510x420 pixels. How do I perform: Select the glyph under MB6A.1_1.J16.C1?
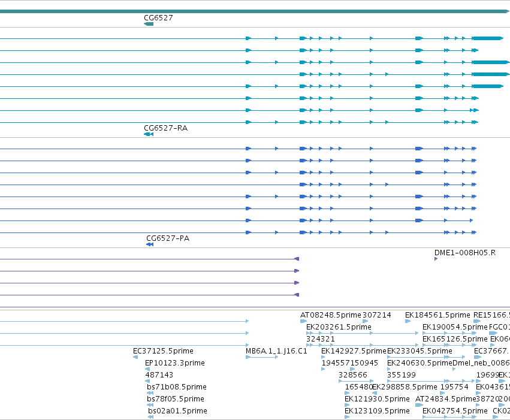point(262,357)
